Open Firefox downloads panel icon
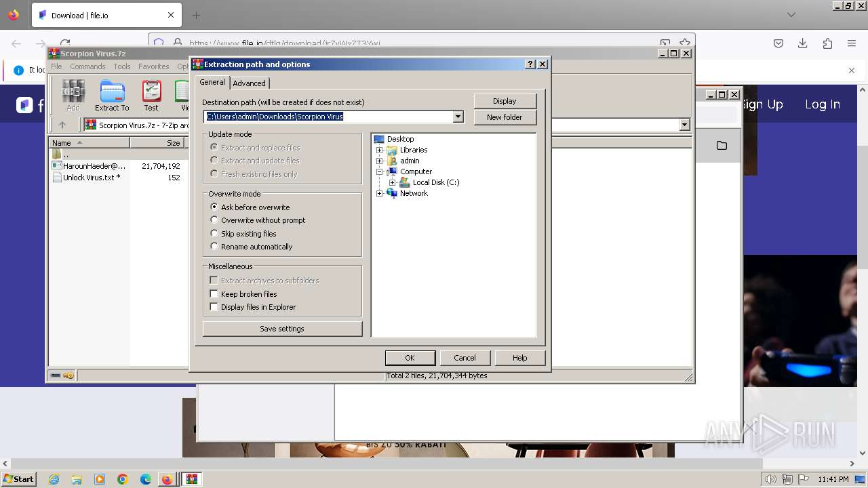 point(803,43)
